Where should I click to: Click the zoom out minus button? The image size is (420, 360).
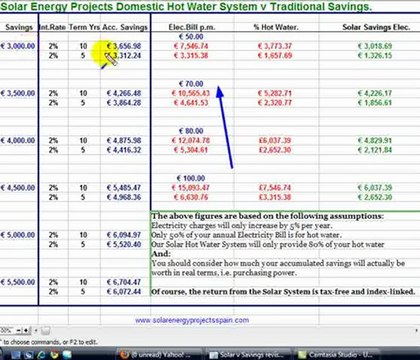(x=19, y=331)
